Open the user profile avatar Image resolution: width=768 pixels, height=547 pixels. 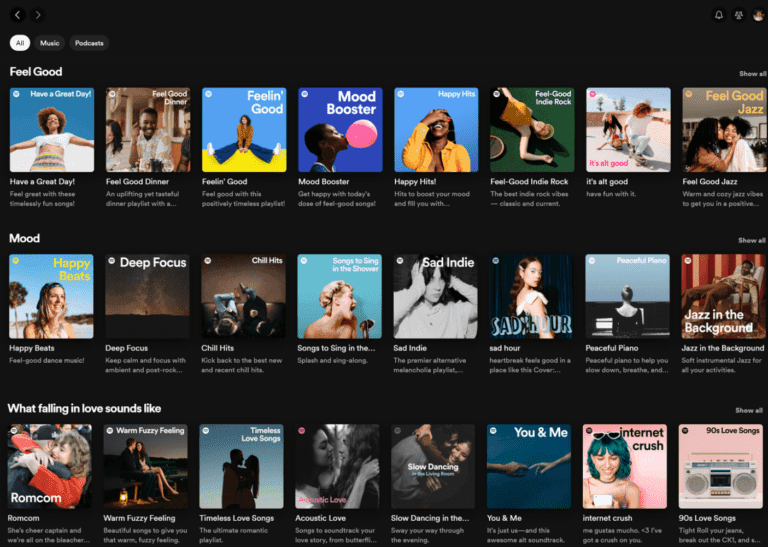tap(759, 15)
